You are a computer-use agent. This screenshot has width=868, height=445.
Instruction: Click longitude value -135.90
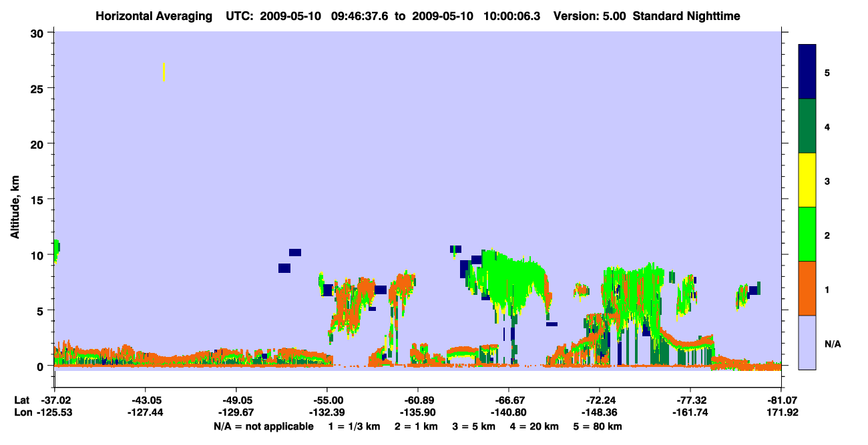(x=417, y=413)
